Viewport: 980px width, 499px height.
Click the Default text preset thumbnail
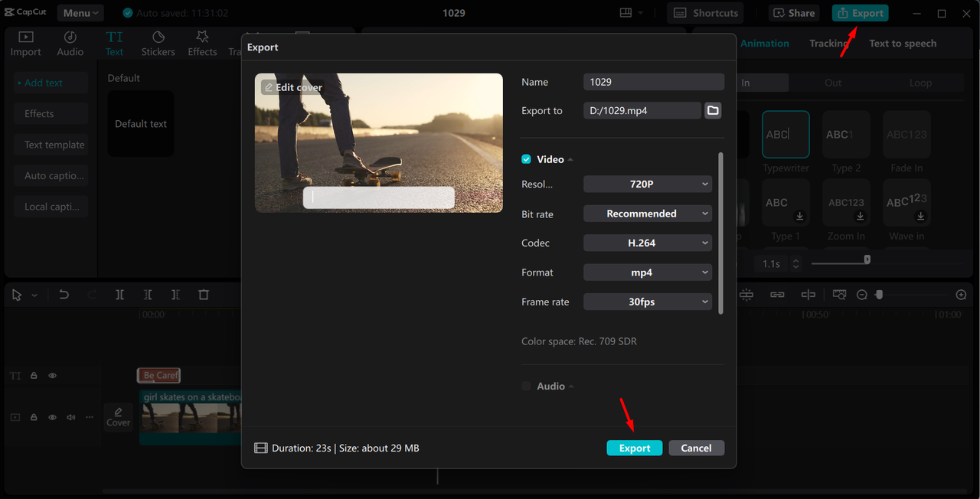[x=141, y=123]
